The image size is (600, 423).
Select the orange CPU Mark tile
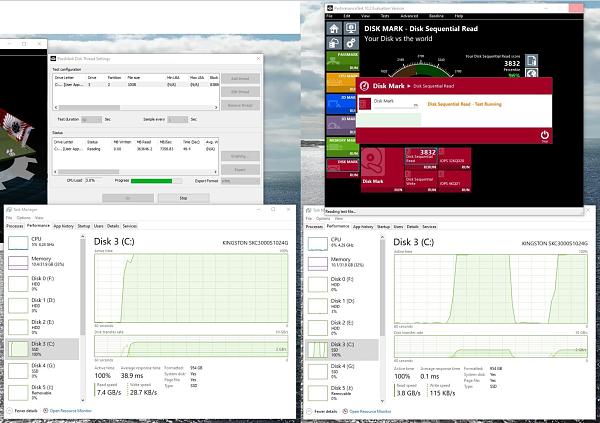[x=341, y=83]
